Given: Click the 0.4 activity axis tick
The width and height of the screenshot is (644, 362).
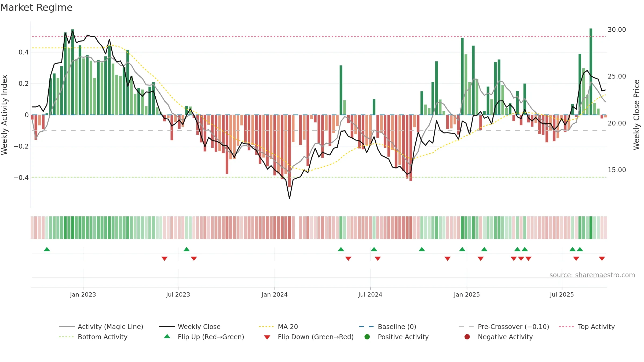Looking at the screenshot, I should point(24,52).
